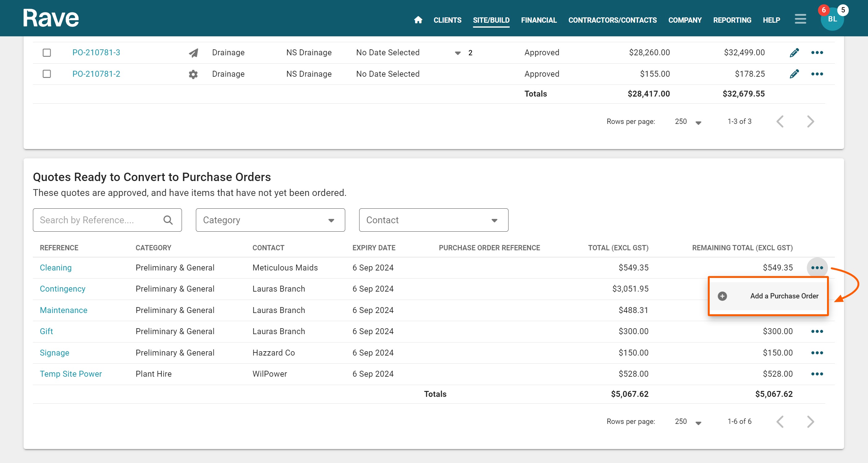Click paper plane icon on PO-210781-3 row
Viewport: 868px width, 463px height.
coord(193,53)
